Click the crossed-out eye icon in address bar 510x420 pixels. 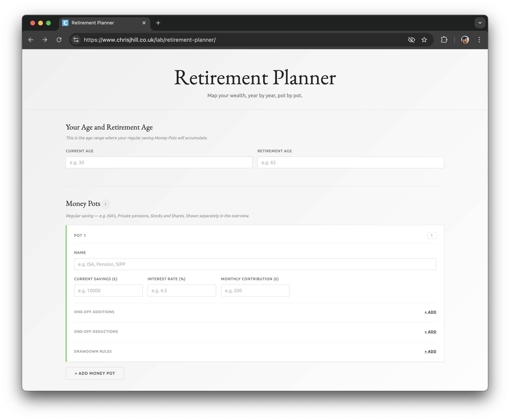click(x=411, y=40)
